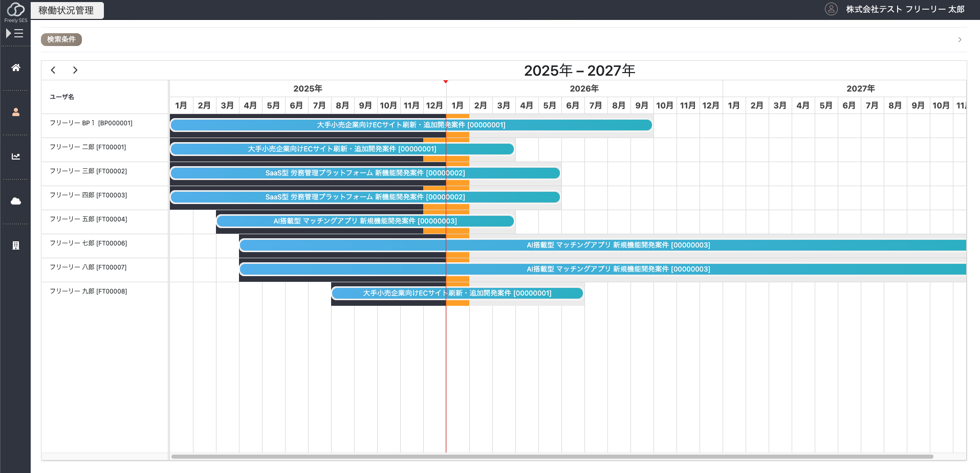This screenshot has width=980, height=473.
Task: Open the building company icon in sidebar
Action: tap(16, 245)
